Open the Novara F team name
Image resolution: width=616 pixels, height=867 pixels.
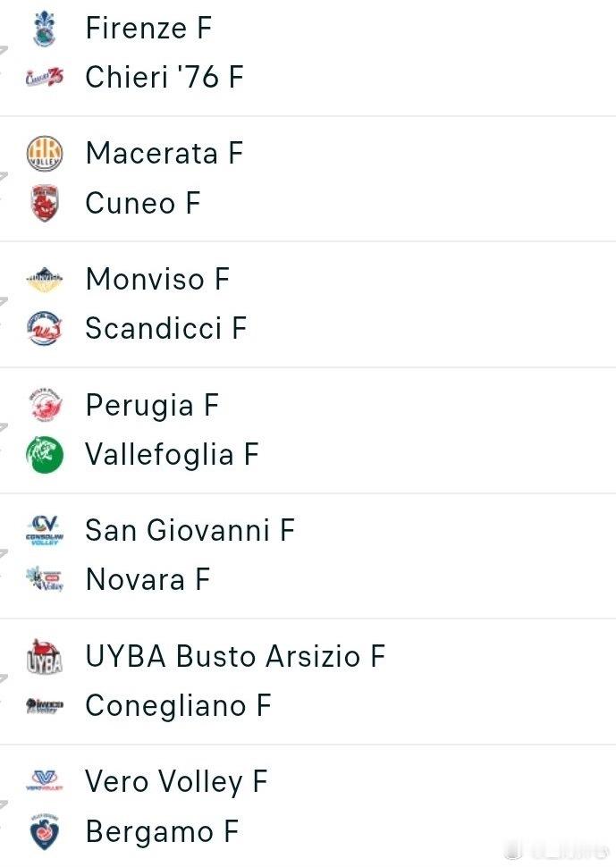(x=147, y=580)
